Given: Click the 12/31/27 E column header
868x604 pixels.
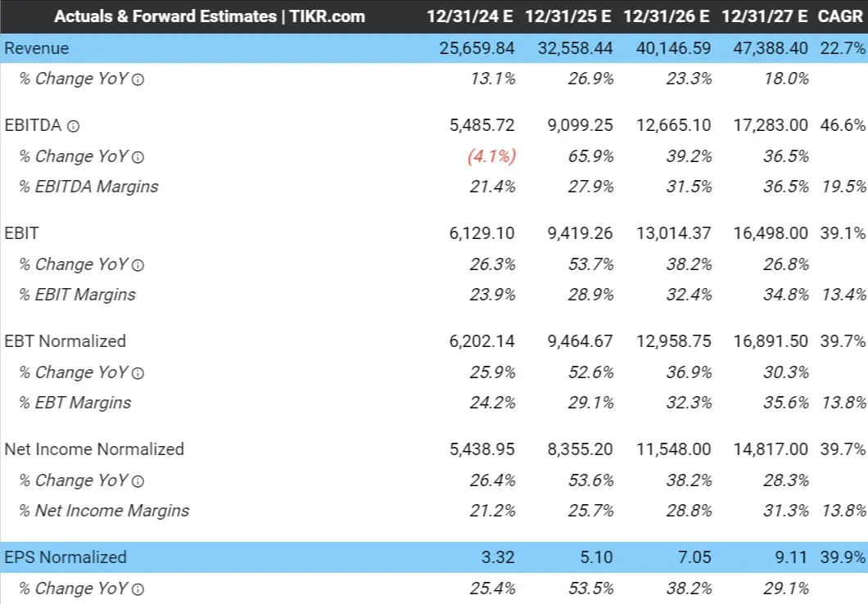Looking at the screenshot, I should tap(765, 16).
